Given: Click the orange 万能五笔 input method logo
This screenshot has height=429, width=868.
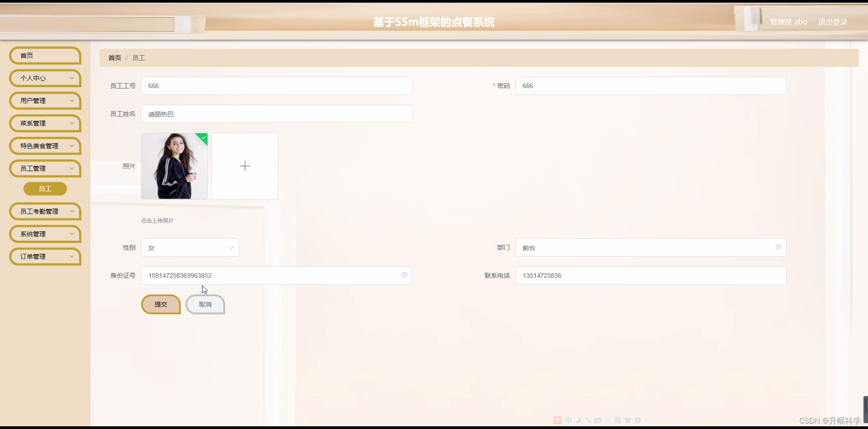Looking at the screenshot, I should point(557,420).
